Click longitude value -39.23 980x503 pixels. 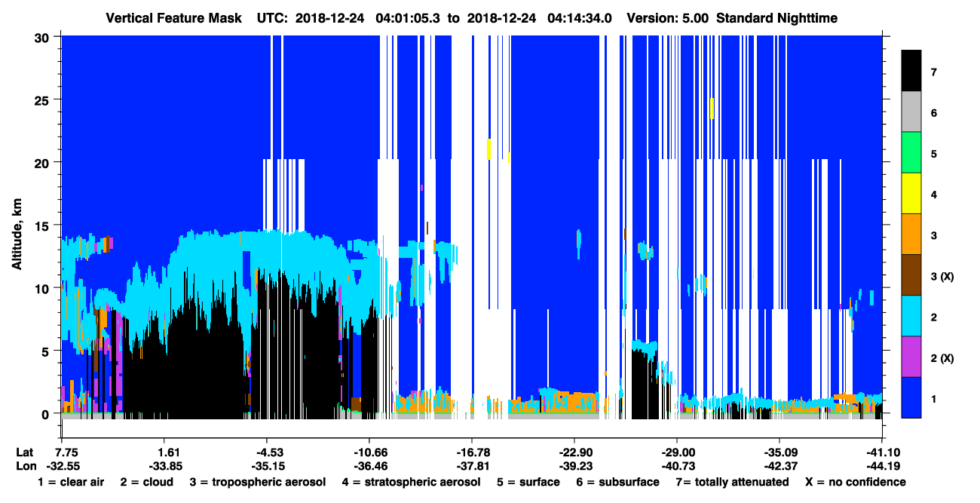pyautogui.click(x=574, y=465)
